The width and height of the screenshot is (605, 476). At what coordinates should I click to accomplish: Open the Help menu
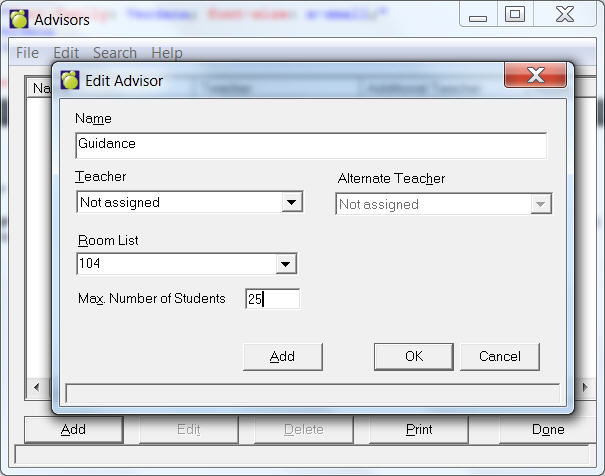click(167, 53)
